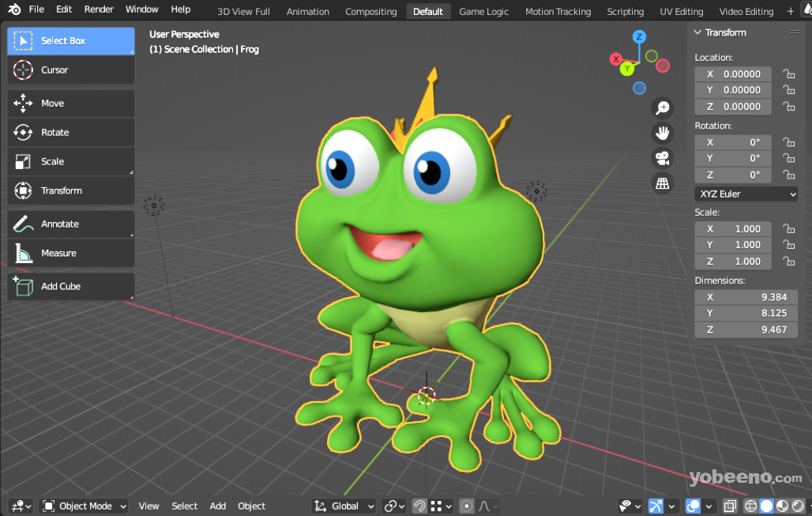812x516 pixels.
Task: Toggle X-ray view mode
Action: click(x=730, y=507)
